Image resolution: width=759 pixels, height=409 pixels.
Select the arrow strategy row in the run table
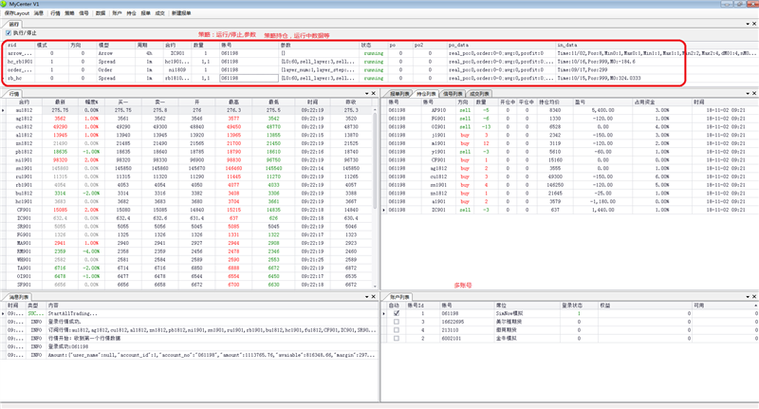[20, 53]
